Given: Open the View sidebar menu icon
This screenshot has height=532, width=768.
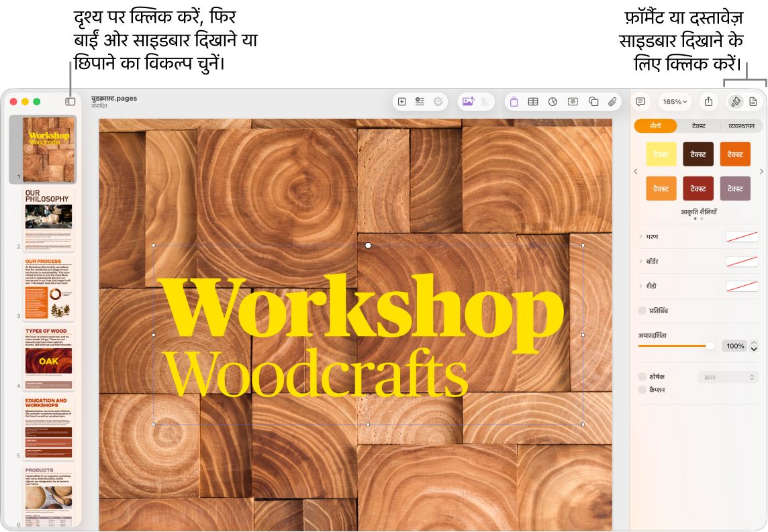Looking at the screenshot, I should [70, 101].
